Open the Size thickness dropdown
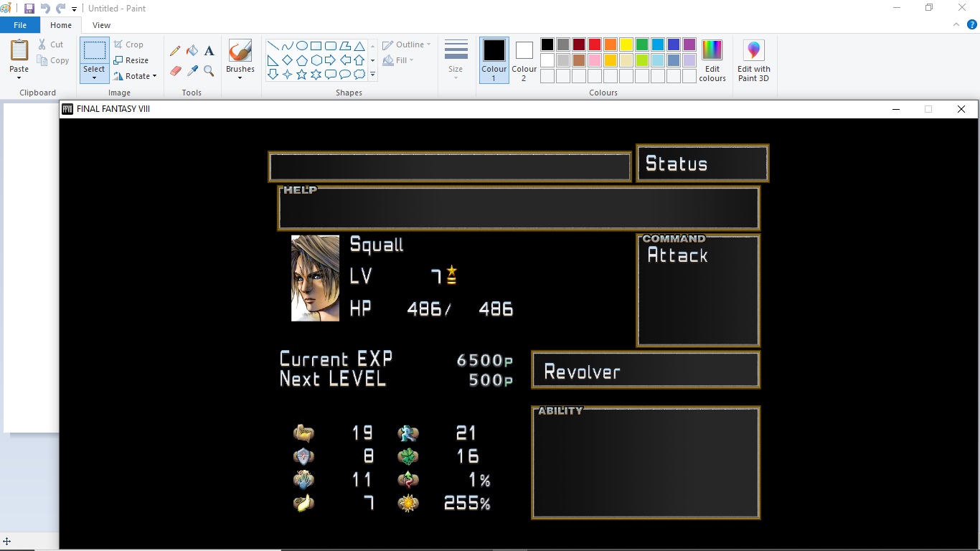This screenshot has height=551, width=980. point(456,60)
